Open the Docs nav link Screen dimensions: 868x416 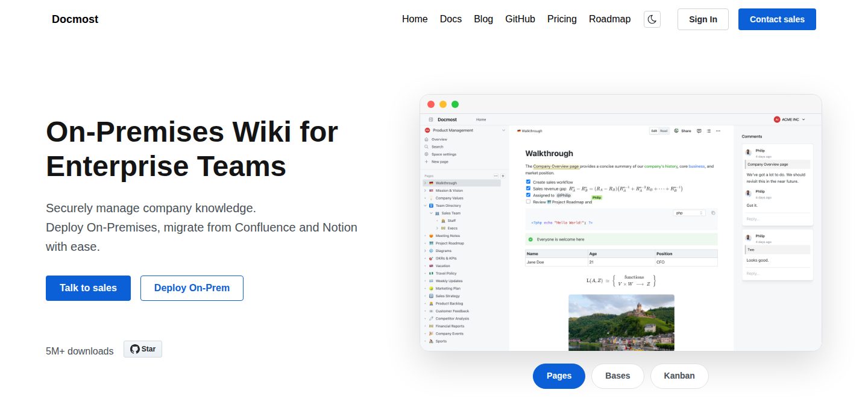point(451,19)
